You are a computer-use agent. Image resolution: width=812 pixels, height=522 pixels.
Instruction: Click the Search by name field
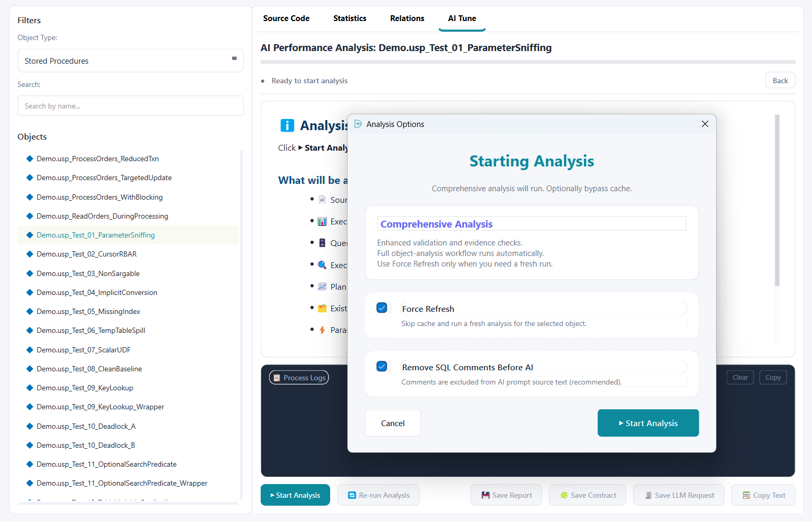pyautogui.click(x=131, y=106)
